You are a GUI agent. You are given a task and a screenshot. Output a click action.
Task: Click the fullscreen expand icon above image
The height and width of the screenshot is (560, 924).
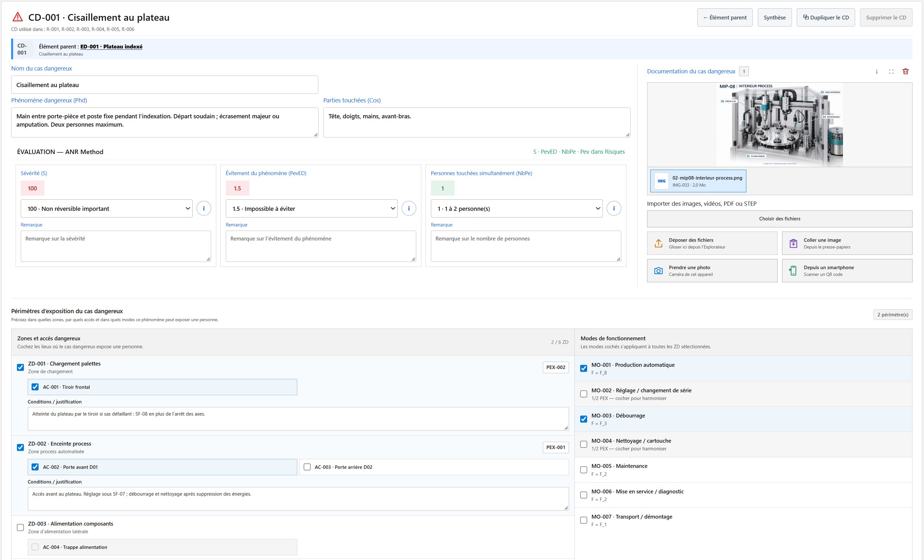(x=891, y=71)
